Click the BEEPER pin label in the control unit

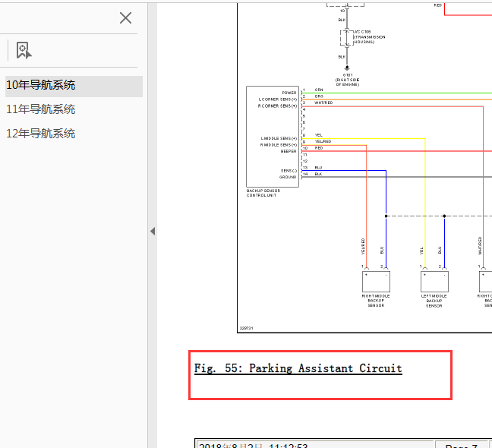(289, 151)
